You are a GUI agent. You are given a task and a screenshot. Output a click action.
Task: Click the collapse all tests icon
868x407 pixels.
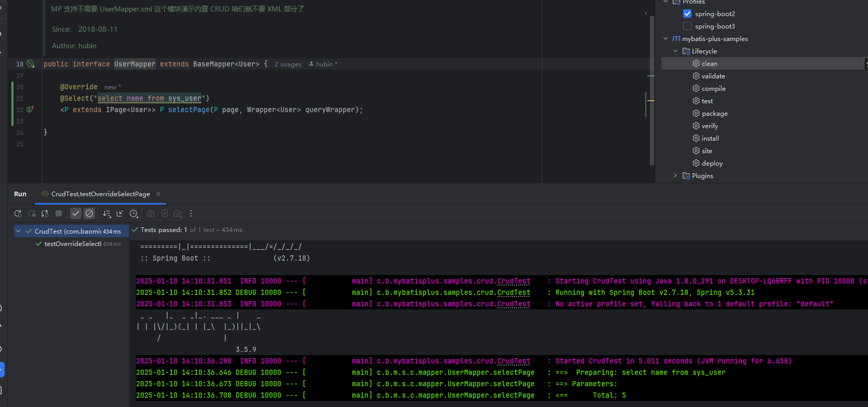pos(120,213)
